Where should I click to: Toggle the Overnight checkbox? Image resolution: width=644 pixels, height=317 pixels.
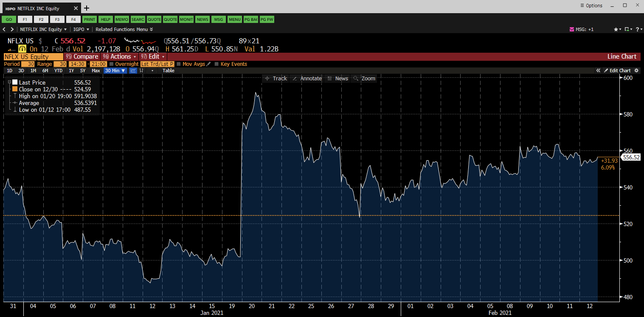click(x=112, y=64)
